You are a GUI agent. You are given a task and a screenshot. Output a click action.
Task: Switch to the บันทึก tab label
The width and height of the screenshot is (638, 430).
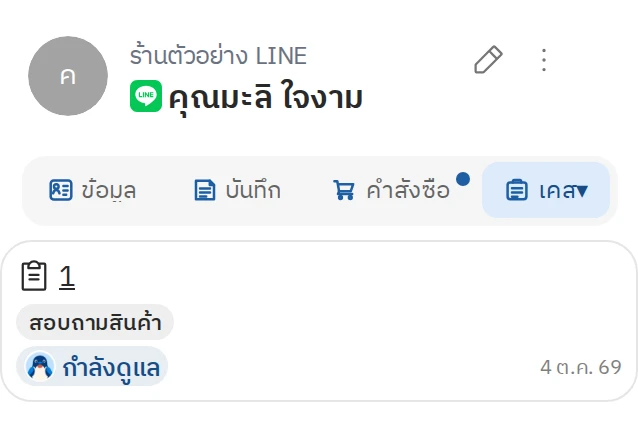(253, 190)
